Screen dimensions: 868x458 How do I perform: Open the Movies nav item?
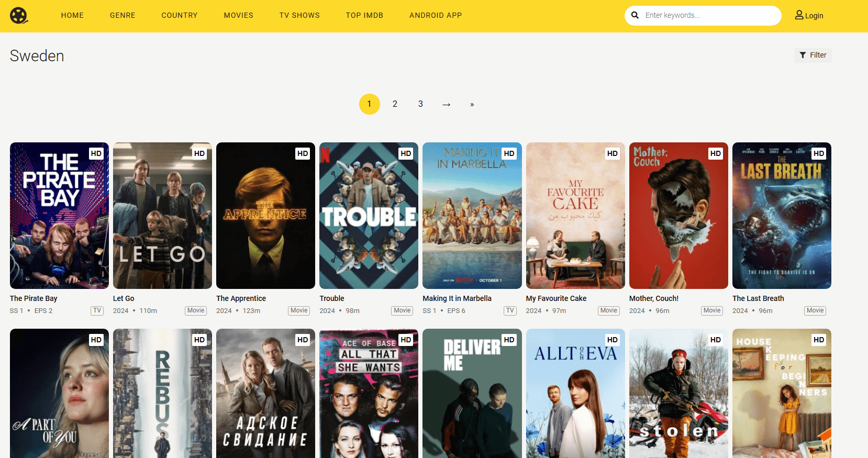238,16
